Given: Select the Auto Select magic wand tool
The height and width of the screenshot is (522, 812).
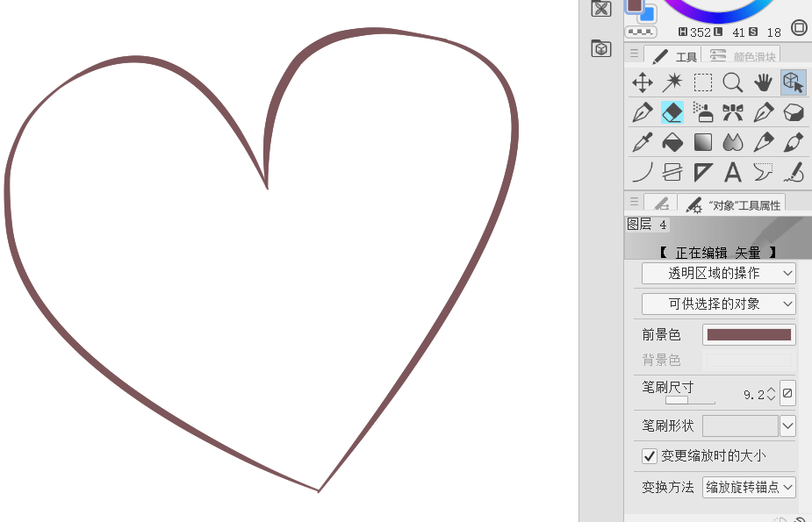Looking at the screenshot, I should coord(672,82).
